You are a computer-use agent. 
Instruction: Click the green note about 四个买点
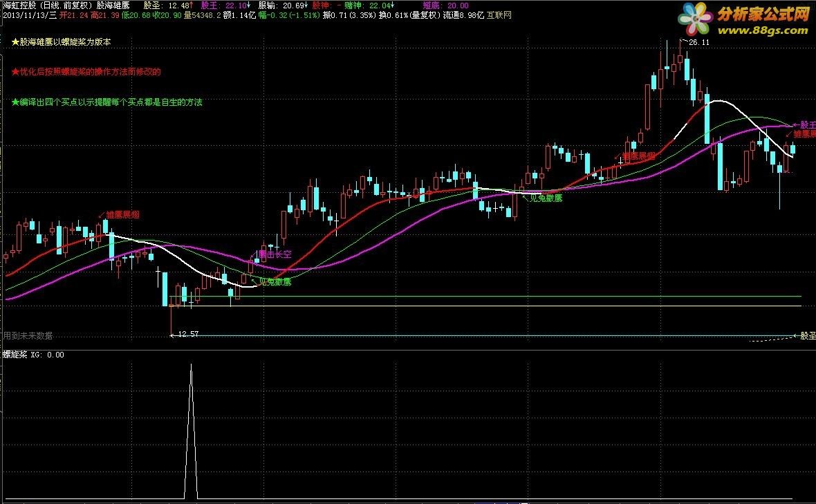click(x=106, y=102)
